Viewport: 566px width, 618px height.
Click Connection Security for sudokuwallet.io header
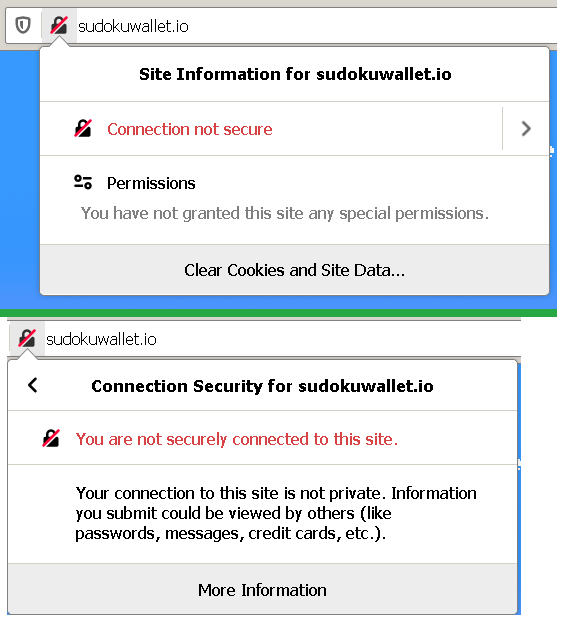tap(263, 386)
